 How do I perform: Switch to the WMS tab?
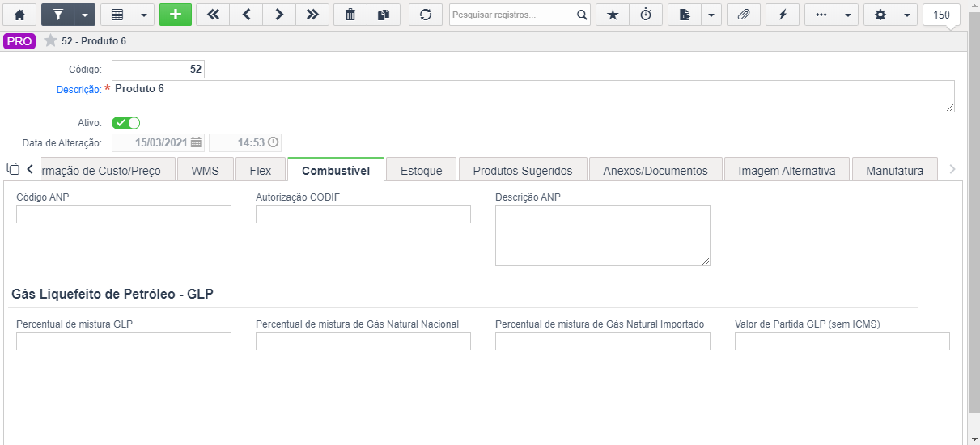206,171
